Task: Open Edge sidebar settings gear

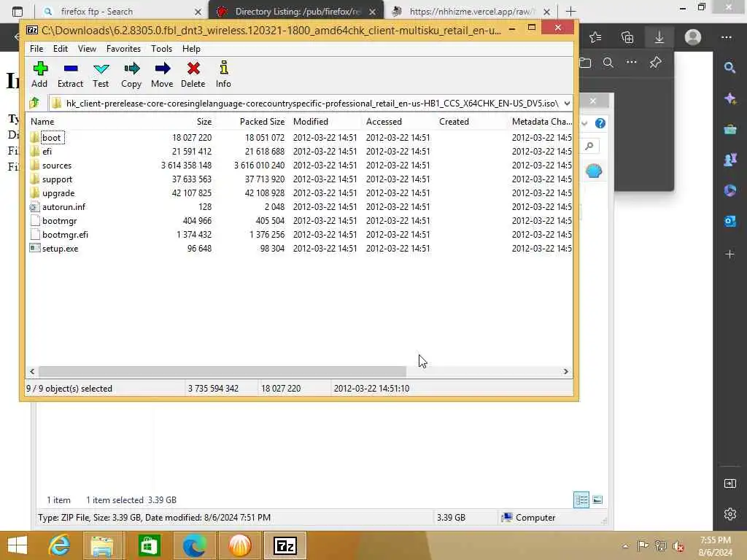Action: click(729, 514)
